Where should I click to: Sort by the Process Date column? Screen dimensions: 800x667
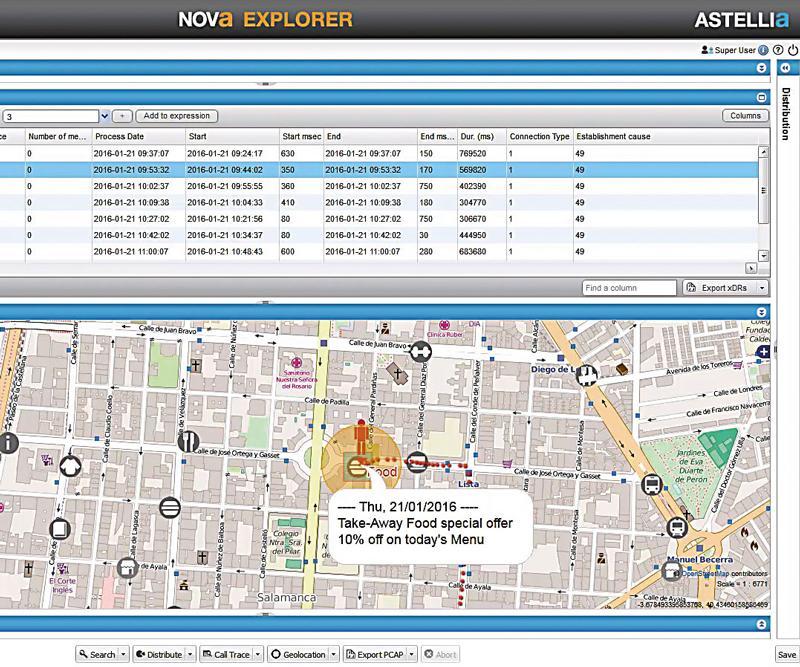click(x=138, y=136)
